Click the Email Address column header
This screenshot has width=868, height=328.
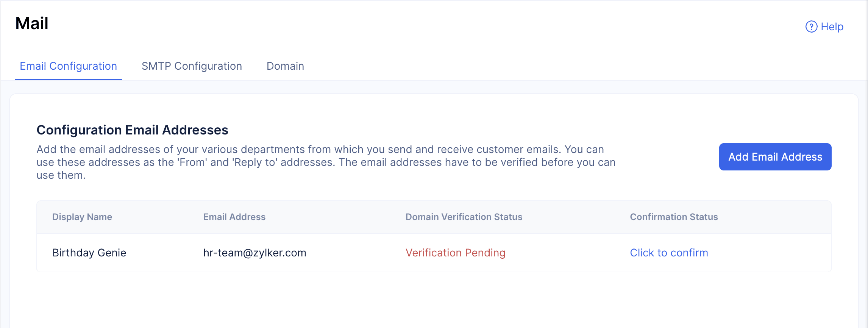234,217
